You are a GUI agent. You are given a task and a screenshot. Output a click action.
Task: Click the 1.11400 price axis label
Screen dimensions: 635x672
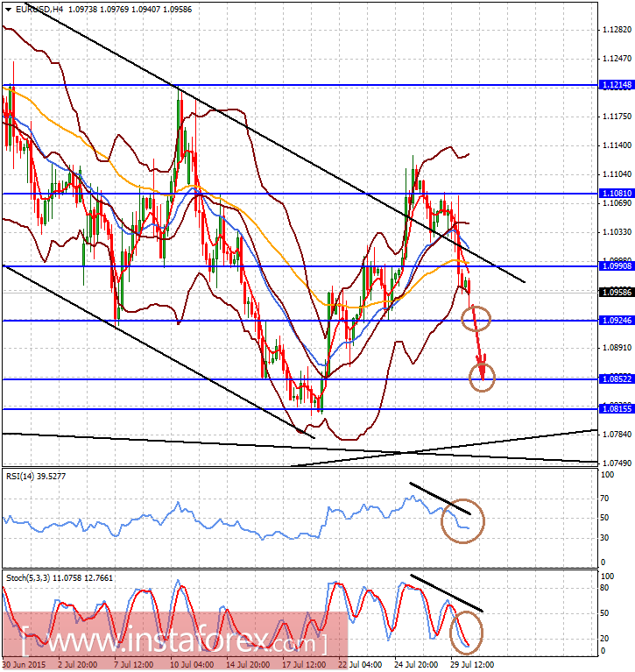(x=617, y=145)
